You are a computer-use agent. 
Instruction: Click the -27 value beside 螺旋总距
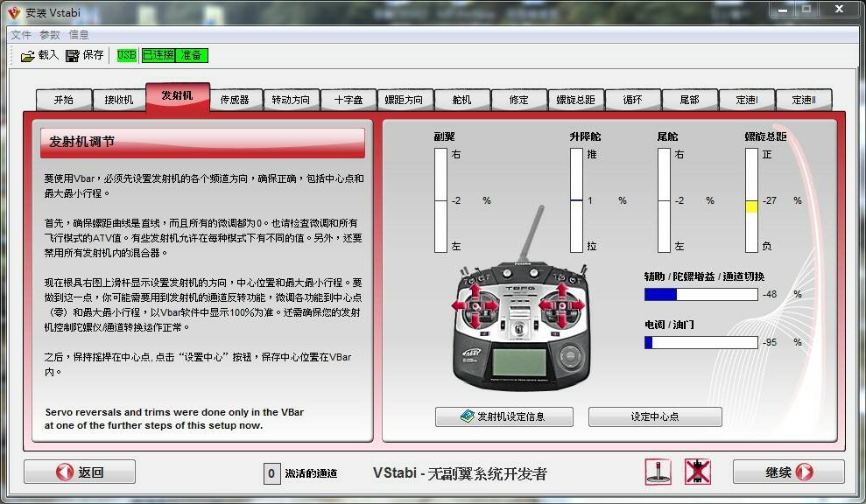coord(770,200)
